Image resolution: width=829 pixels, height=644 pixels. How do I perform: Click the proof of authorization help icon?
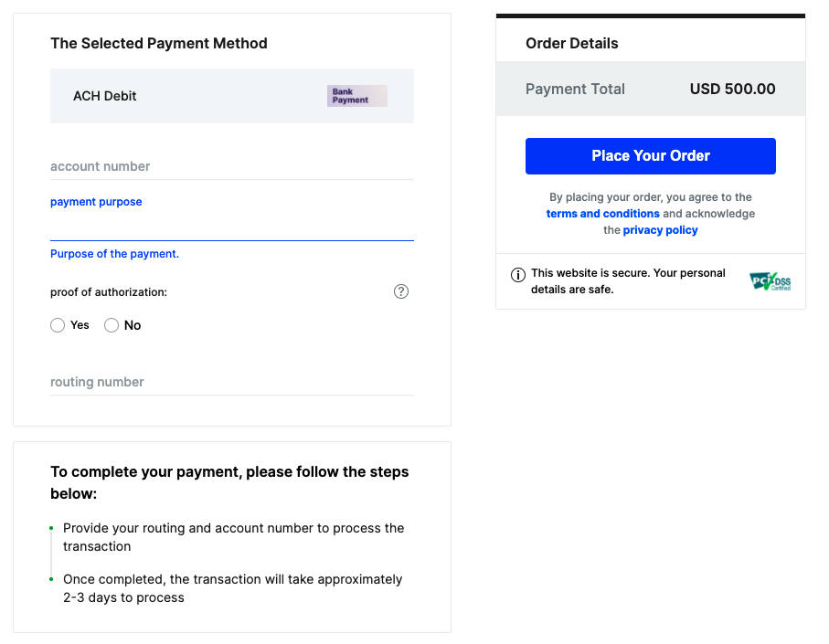(400, 291)
